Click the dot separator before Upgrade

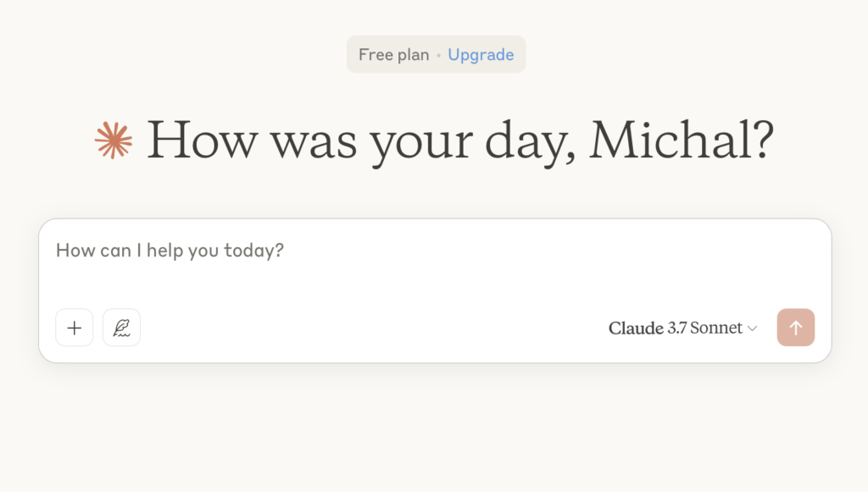438,55
